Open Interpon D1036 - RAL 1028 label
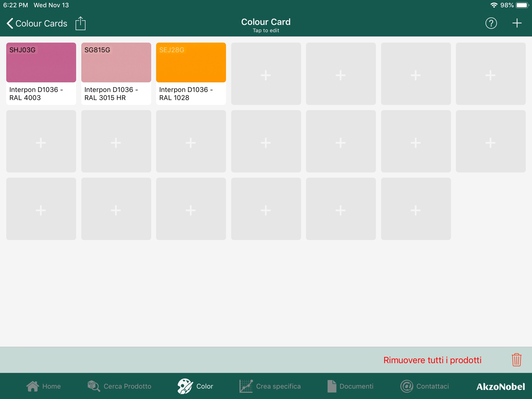This screenshot has height=399, width=532. [186, 94]
